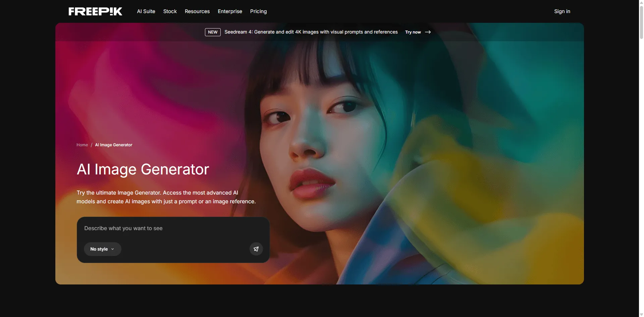Click the arrow icon beside Try now
This screenshot has width=644, height=317.
pos(428,32)
